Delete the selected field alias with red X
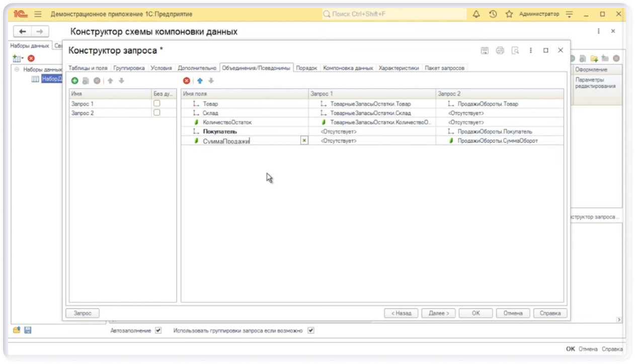The width and height of the screenshot is (635, 364). (x=187, y=80)
